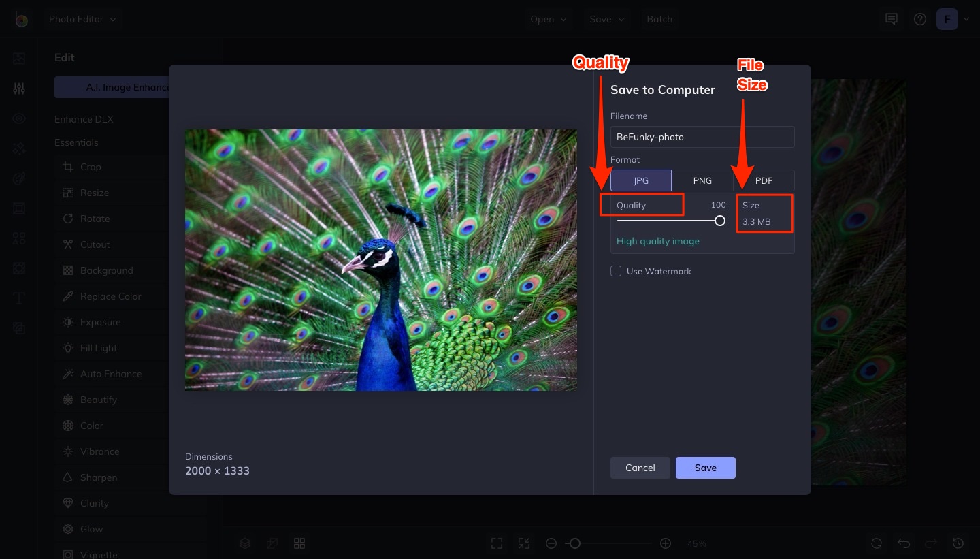Click the feedback chat bubble icon
This screenshot has height=559, width=980.
891,19
